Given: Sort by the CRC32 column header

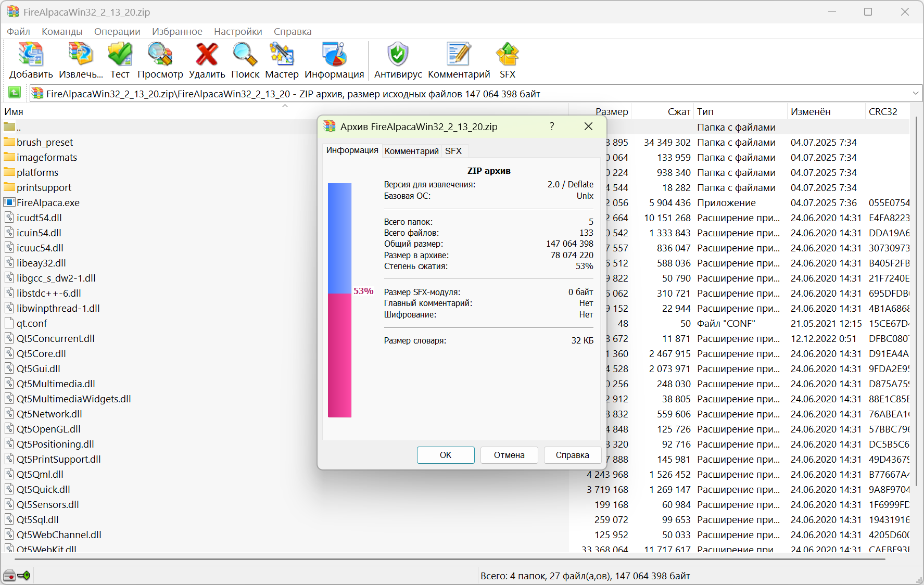Looking at the screenshot, I should click(888, 111).
